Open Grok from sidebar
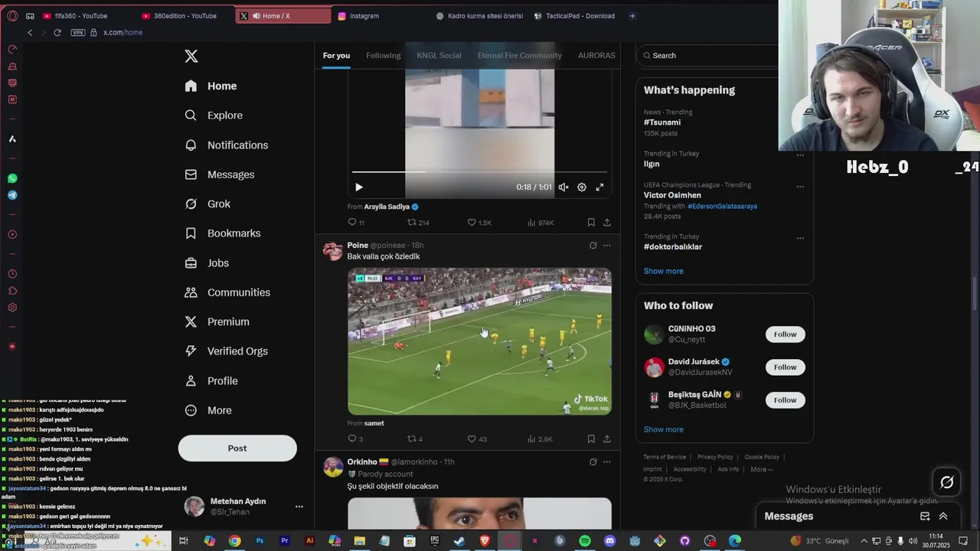The image size is (980, 551). tap(207, 204)
